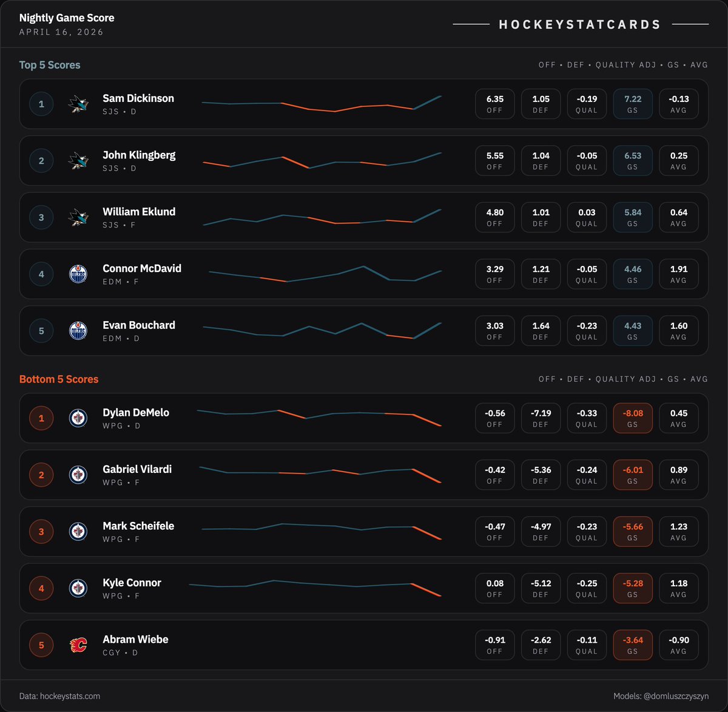728x712 pixels.
Task: Select the Sharks logo next to William Eklund
Action: click(78, 217)
